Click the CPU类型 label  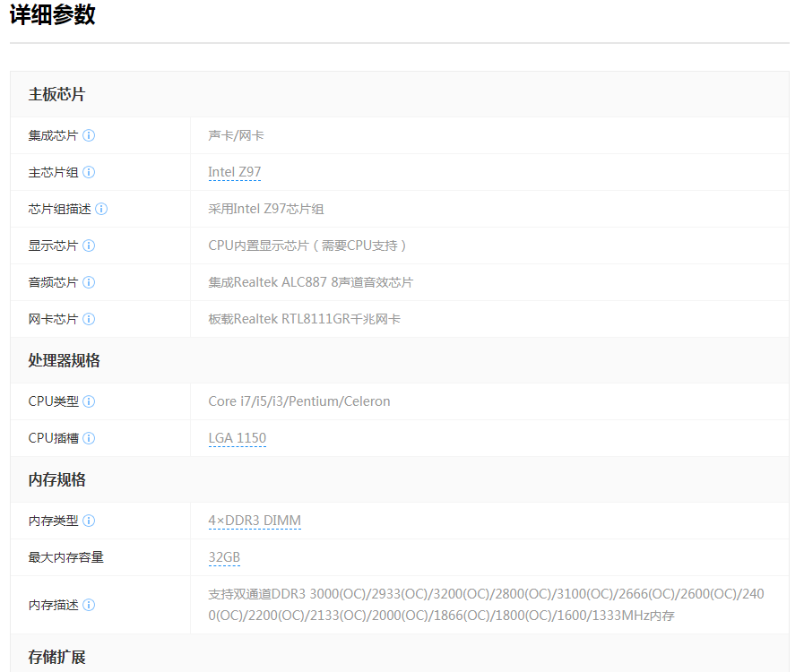[x=53, y=401]
